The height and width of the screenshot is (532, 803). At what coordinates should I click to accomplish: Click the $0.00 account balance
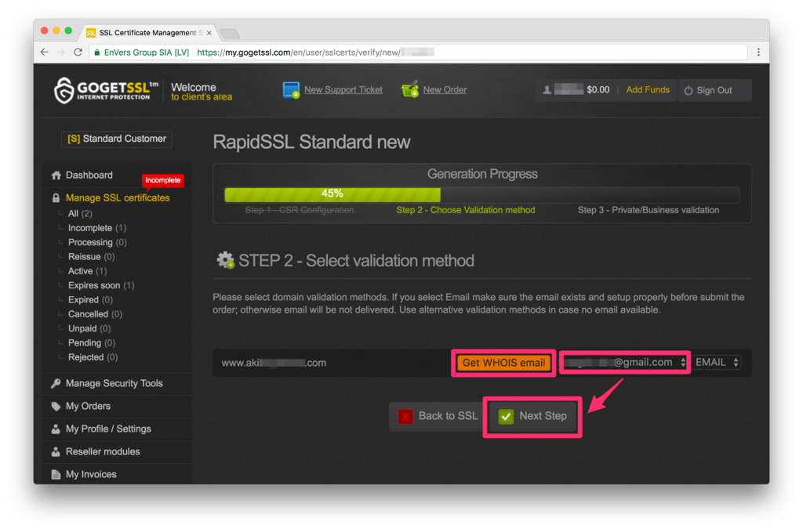tap(598, 90)
